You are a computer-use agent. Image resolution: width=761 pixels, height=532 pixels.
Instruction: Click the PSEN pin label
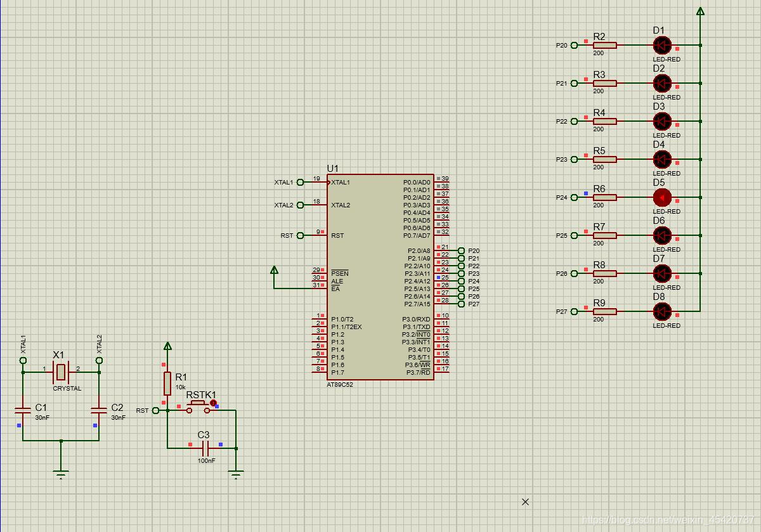(x=339, y=273)
